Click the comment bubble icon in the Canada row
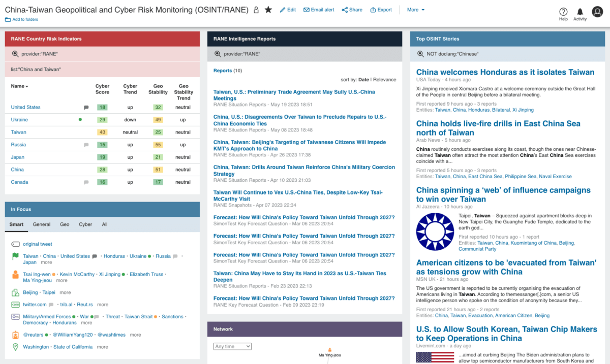Viewport: 610px width, 364px height. click(x=86, y=182)
